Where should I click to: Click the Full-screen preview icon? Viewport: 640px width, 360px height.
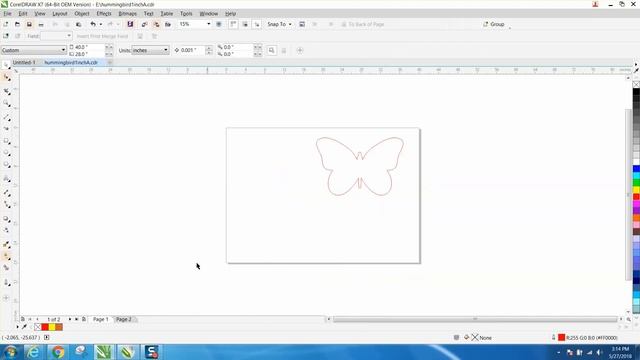[x=219, y=24]
